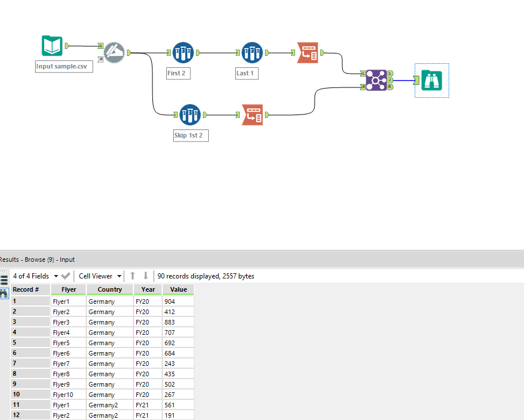524x420 pixels.
Task: Click the Year column header
Action: 148,289
